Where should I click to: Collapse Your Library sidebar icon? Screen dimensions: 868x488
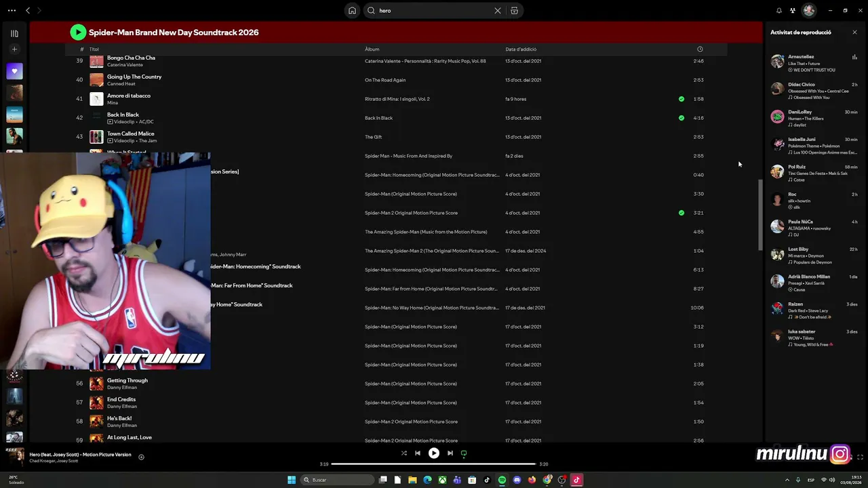[14, 33]
